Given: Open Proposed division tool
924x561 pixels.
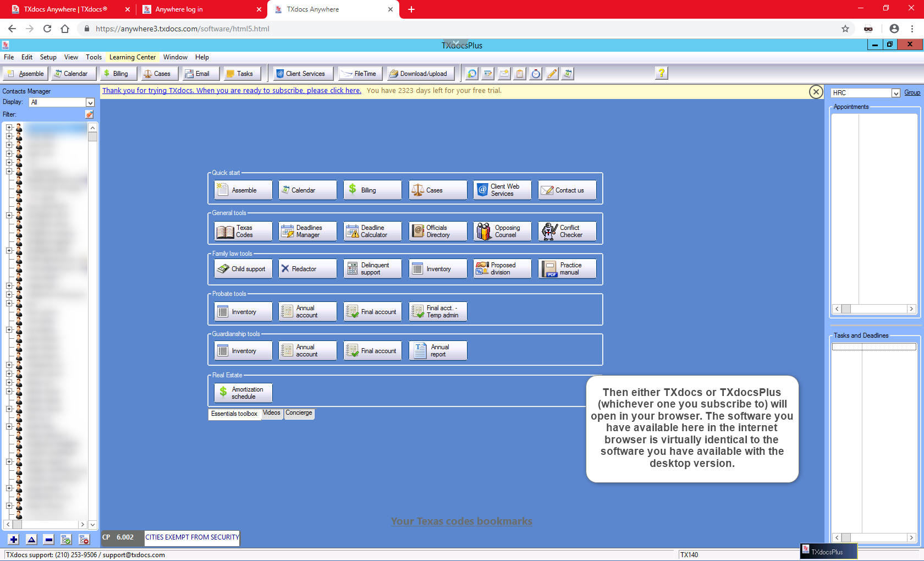Looking at the screenshot, I should coord(502,268).
